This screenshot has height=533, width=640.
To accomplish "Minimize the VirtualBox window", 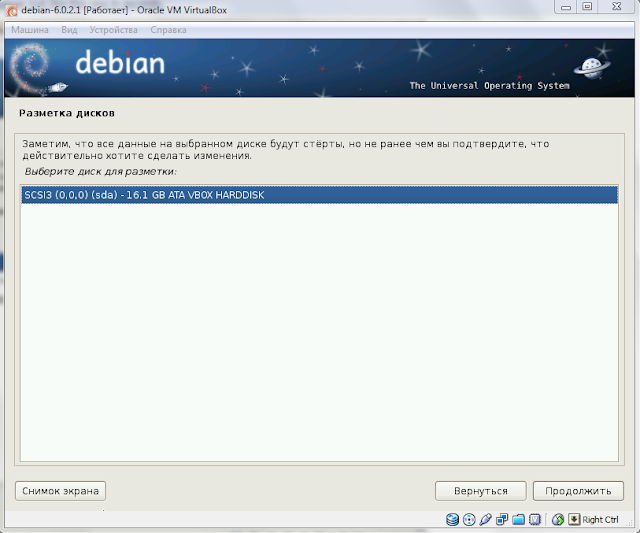I will click(566, 7).
